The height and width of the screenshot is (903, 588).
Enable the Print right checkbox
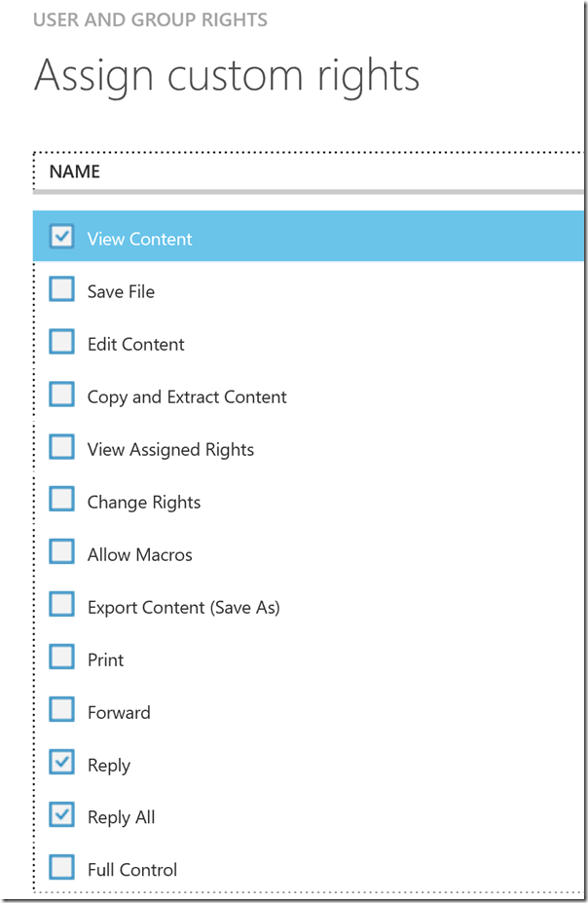click(x=61, y=658)
